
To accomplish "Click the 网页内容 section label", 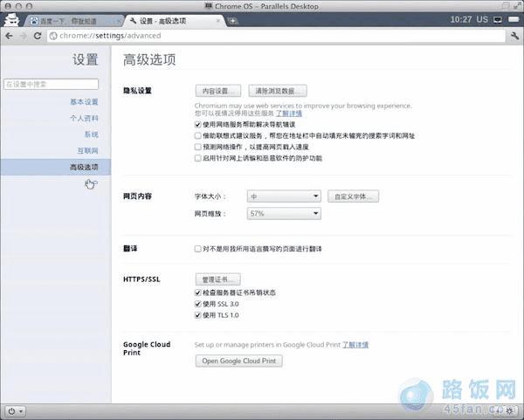I will coord(137,196).
